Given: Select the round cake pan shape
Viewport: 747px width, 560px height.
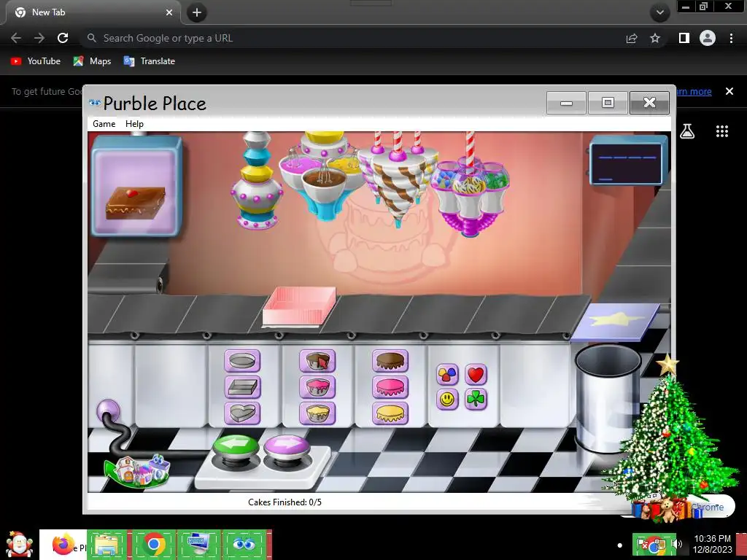Looking at the screenshot, I should 242,361.
